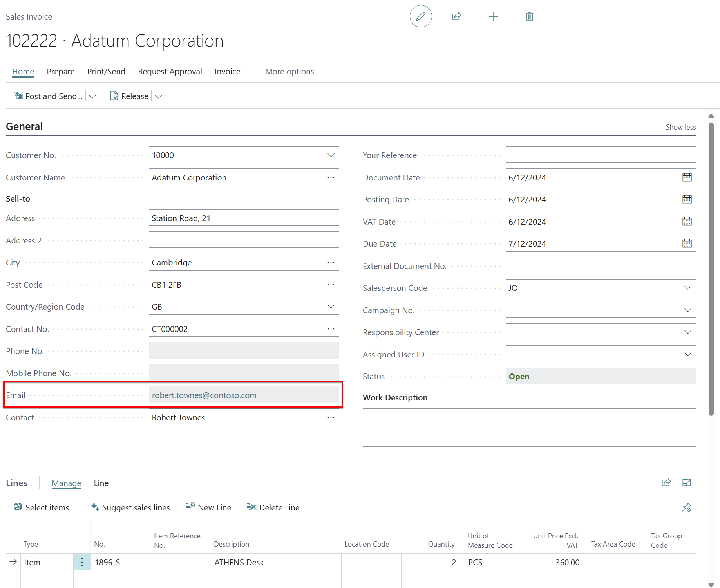Click Unit Price Excl. VAT column header
Image resolution: width=720 pixels, height=588 pixels.
555,540
